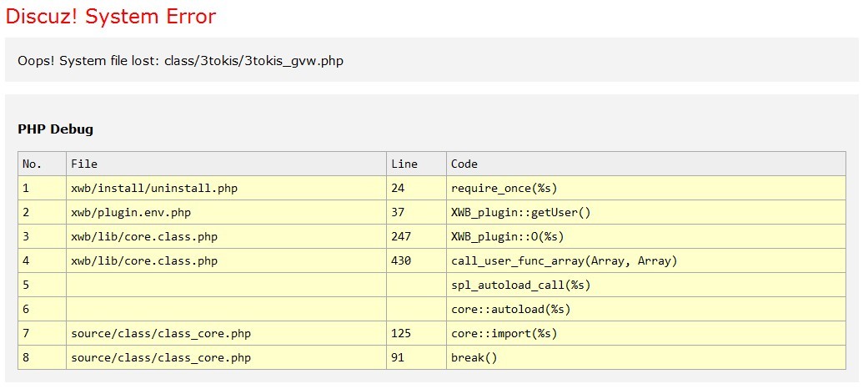Viewport: 868px width, 389px height.
Task: Select the "Oops! System file lost" message
Action: (x=180, y=60)
